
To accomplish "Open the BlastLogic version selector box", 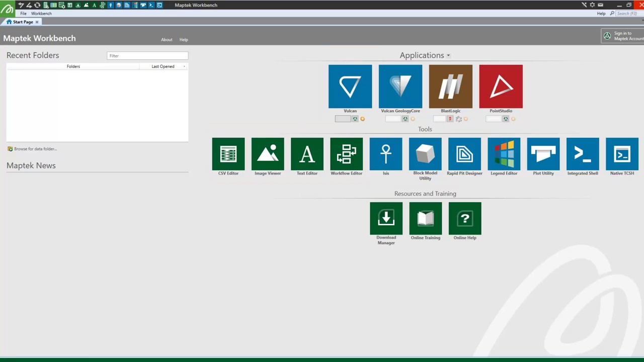I will (440, 119).
